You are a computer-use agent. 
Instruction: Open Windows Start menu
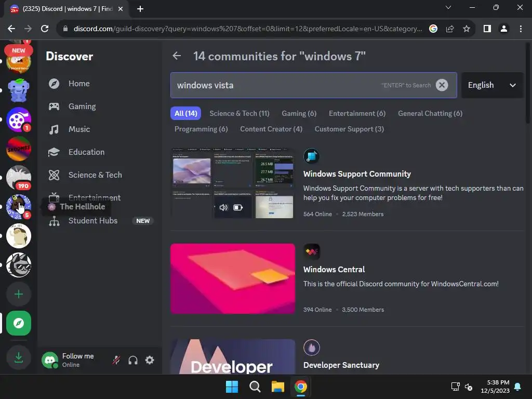click(x=232, y=387)
